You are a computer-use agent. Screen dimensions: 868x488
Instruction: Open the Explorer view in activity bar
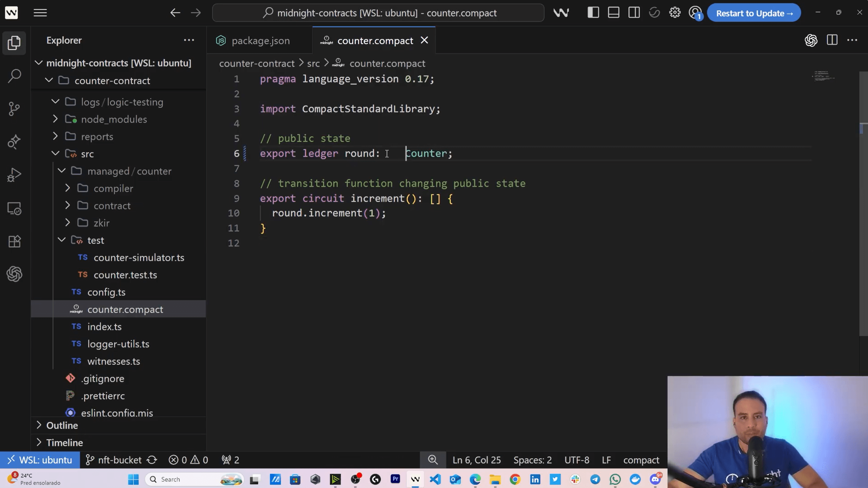14,43
